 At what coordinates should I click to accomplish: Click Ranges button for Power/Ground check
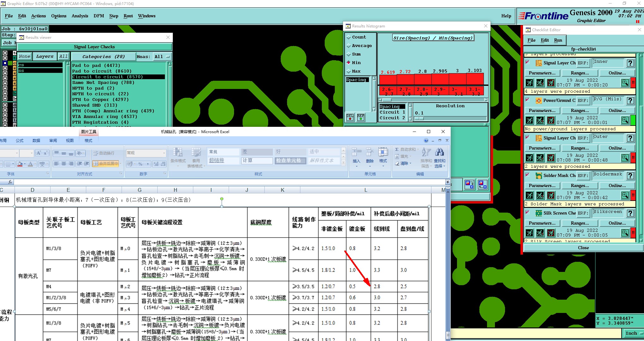pos(580,111)
